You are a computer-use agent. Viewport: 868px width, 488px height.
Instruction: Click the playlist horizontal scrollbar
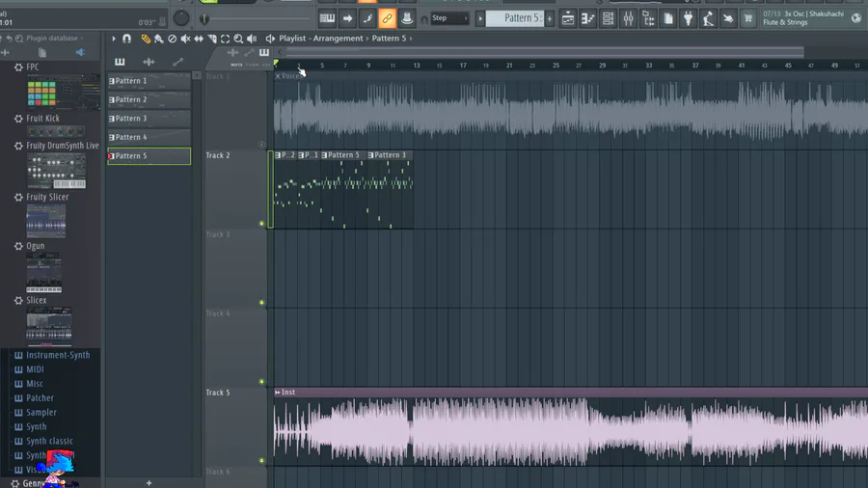pos(545,53)
